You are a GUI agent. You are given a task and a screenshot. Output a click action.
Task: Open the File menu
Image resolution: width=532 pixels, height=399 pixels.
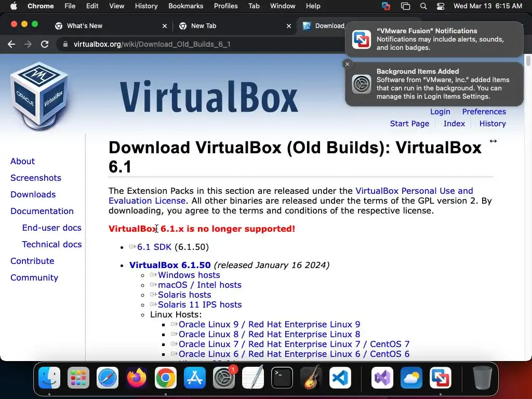click(70, 6)
